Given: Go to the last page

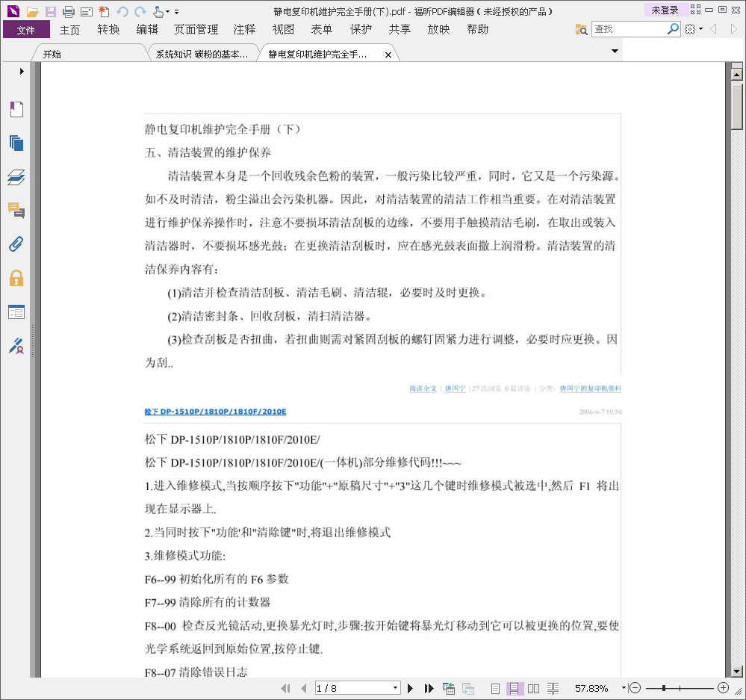Looking at the screenshot, I should click(x=429, y=688).
